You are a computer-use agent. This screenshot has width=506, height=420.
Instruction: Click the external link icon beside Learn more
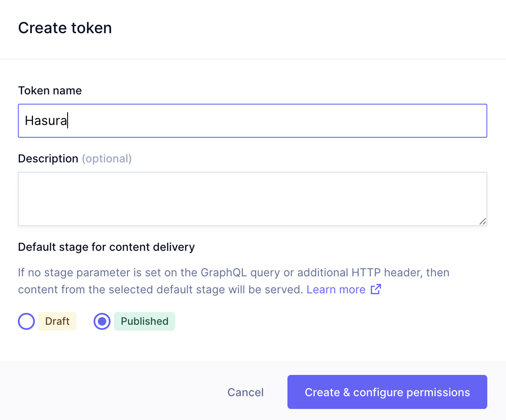375,289
